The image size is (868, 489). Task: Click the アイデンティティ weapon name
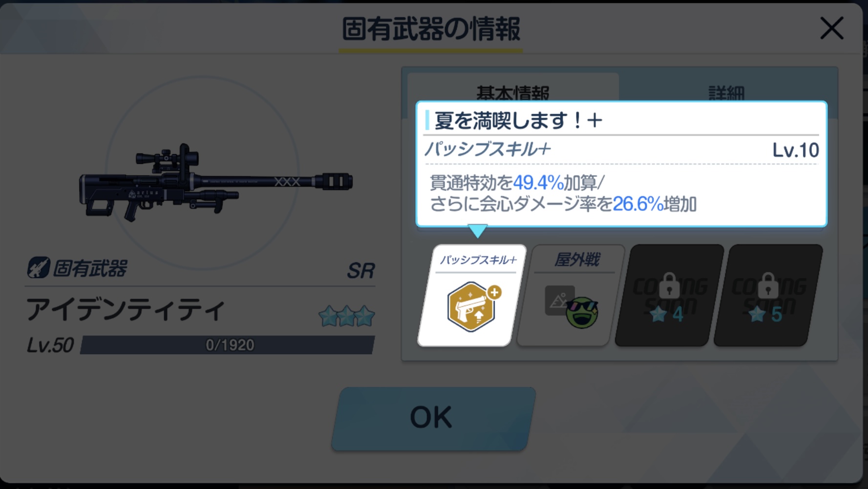pos(126,310)
